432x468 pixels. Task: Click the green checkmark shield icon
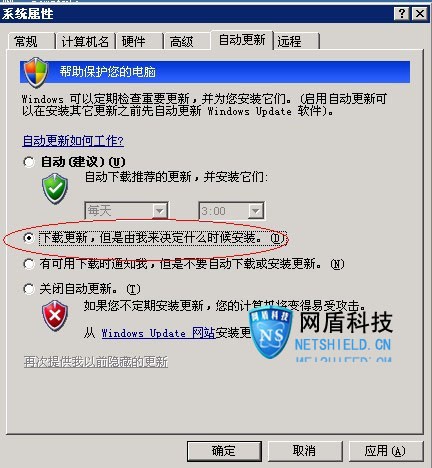point(55,189)
